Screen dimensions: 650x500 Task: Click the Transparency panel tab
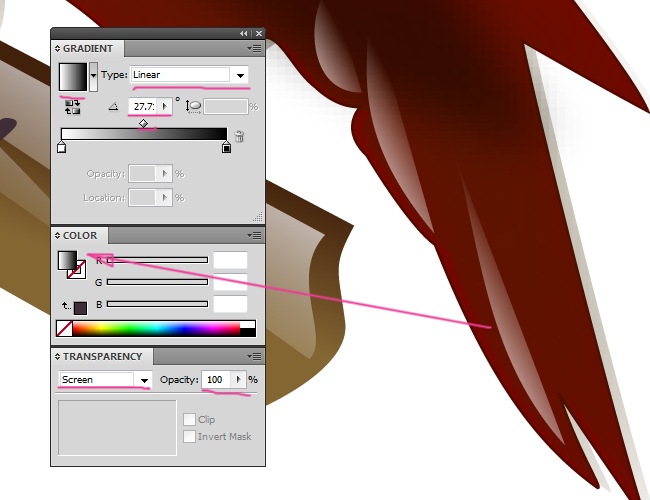point(102,356)
